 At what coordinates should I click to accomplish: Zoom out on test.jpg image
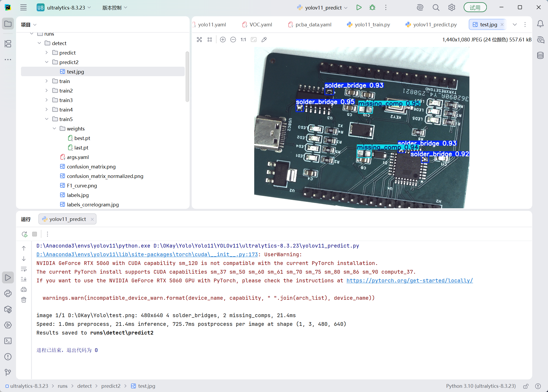pyautogui.click(x=233, y=40)
